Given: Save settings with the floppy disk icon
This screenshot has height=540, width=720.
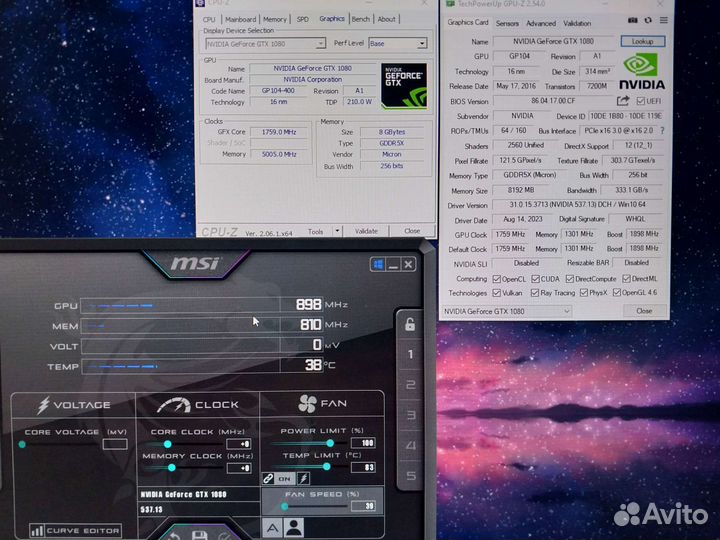Looking at the screenshot, I should click(199, 535).
